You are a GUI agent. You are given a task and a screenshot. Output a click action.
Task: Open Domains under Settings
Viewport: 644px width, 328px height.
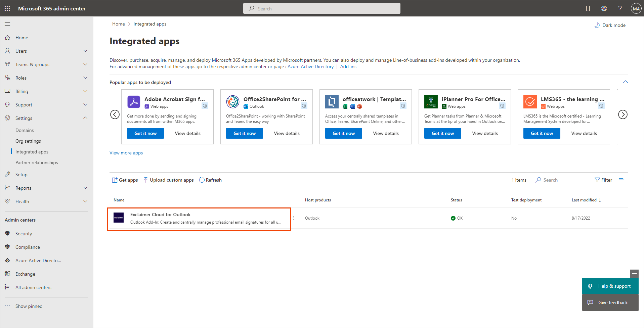(25, 130)
